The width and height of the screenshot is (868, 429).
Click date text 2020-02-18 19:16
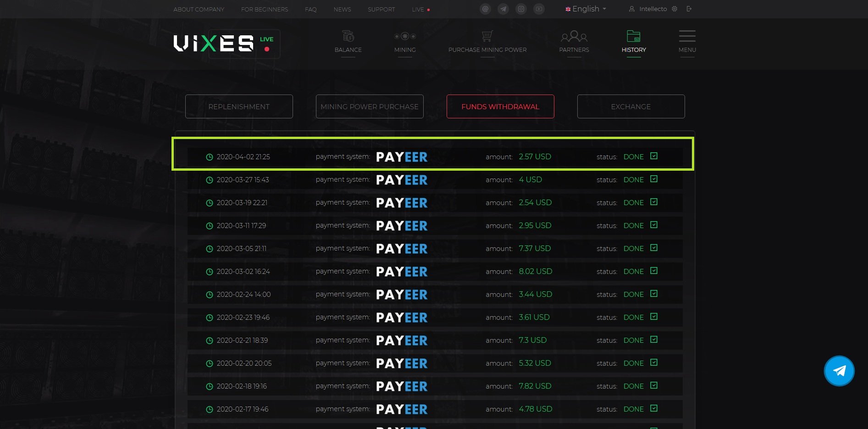[242, 386]
